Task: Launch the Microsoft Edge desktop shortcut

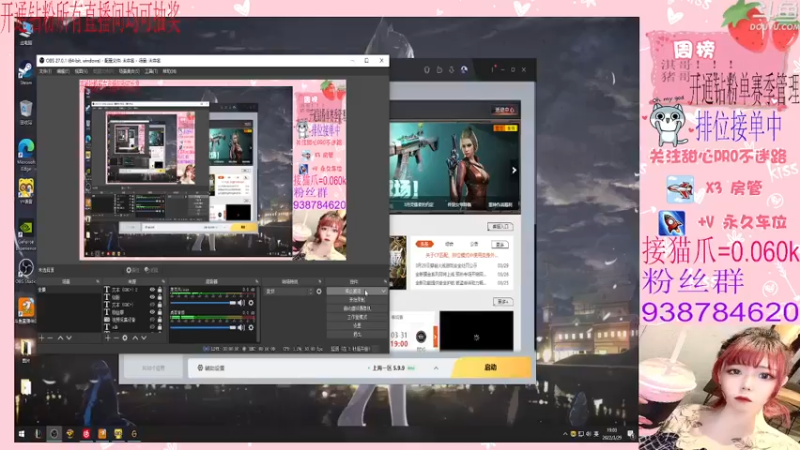Action: [26, 153]
